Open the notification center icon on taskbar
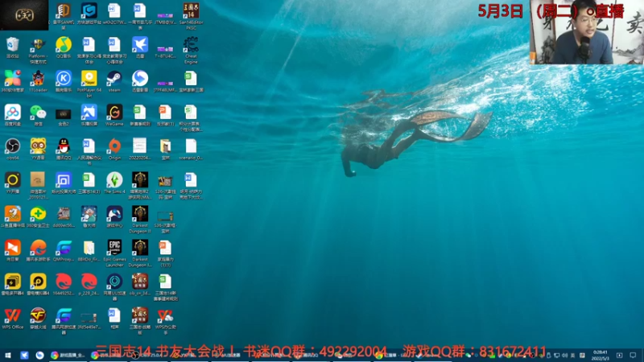The width and height of the screenshot is (644, 362). pos(633,355)
